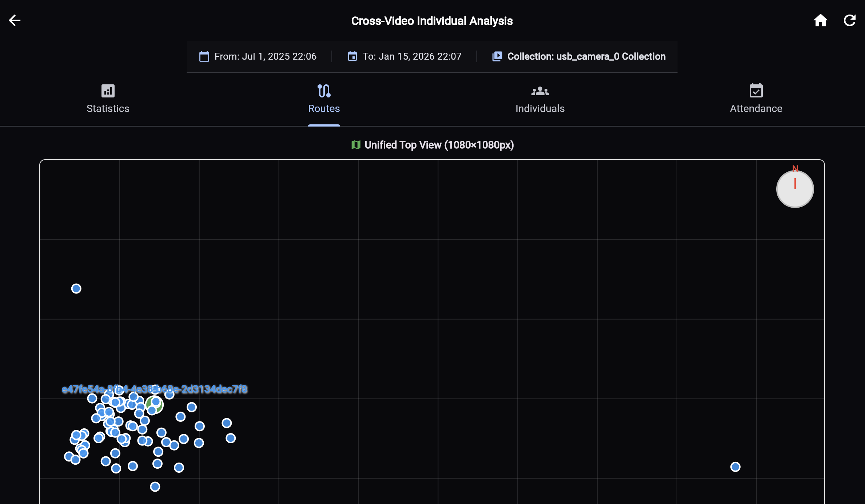Click the compass indicator showing north
Viewport: 865px width, 504px height.
795,189
